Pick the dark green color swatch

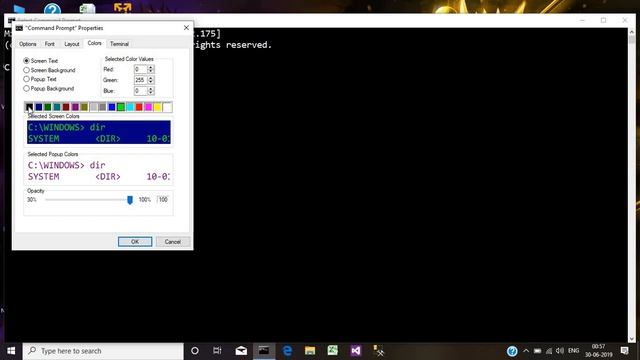pyautogui.click(x=48, y=107)
